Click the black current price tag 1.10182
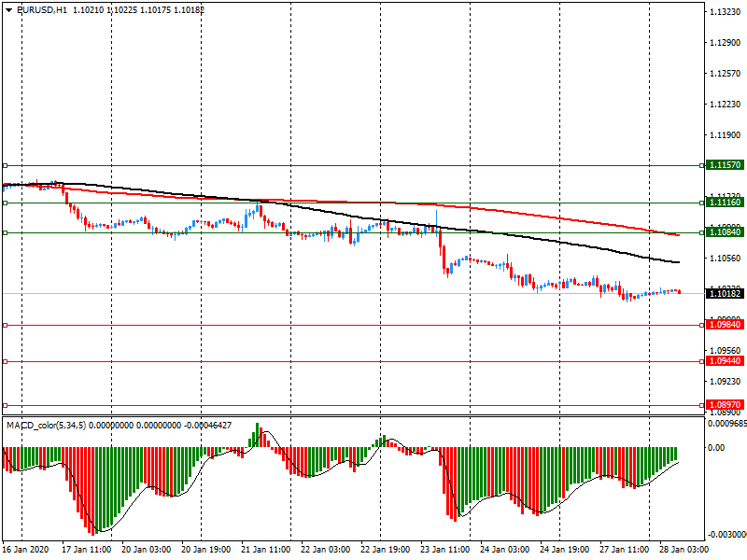The height and width of the screenshot is (560, 747). coord(725,293)
